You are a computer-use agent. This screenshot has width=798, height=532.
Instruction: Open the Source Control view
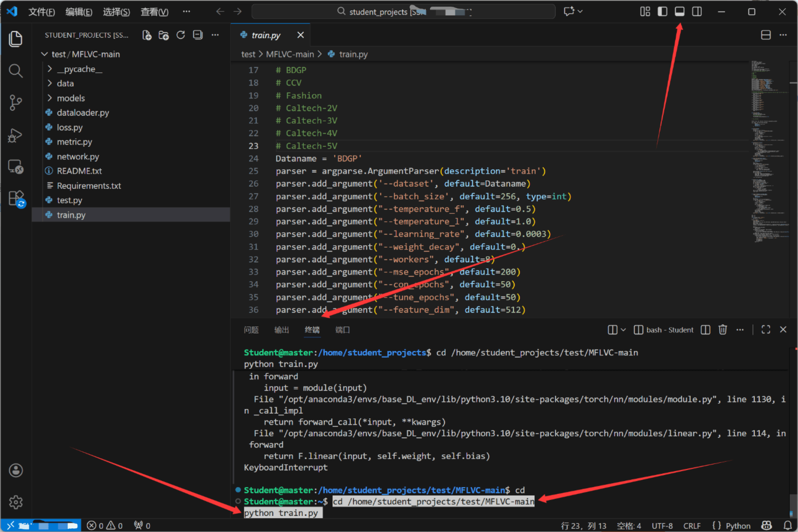coord(15,103)
